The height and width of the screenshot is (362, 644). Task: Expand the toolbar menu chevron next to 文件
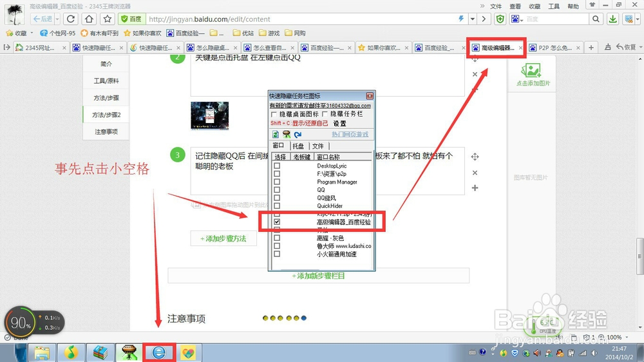(x=482, y=6)
